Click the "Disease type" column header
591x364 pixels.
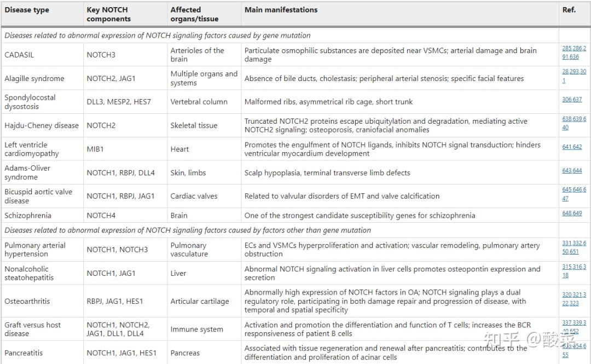[27, 10]
